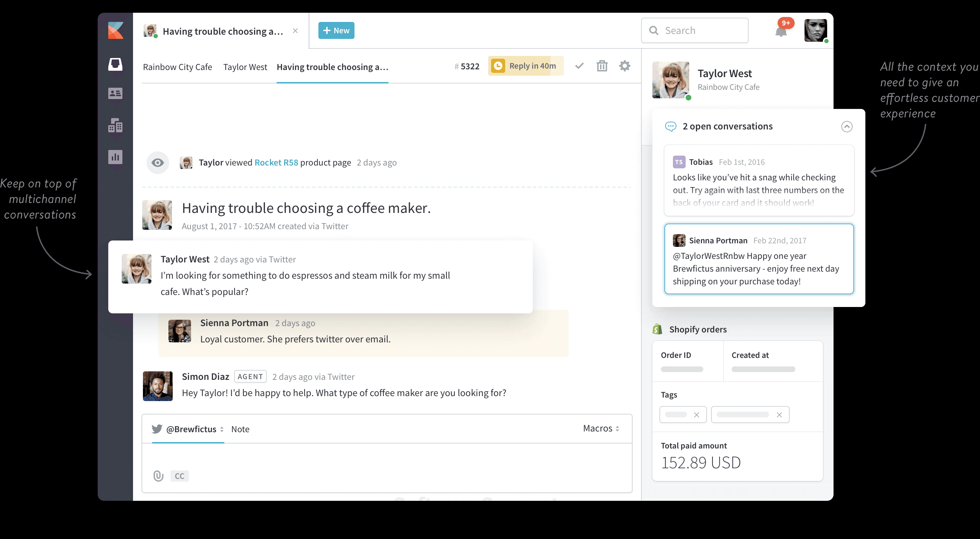The height and width of the screenshot is (539, 980).
Task: Click the eye icon for viewed activity
Action: coord(157,163)
